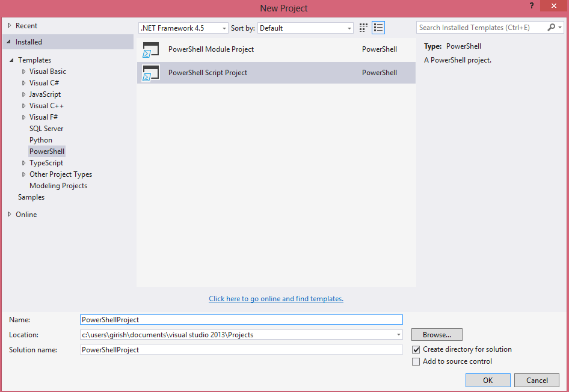Select the Visual C# tree label
This screenshot has width=569, height=392.
pyautogui.click(x=45, y=83)
